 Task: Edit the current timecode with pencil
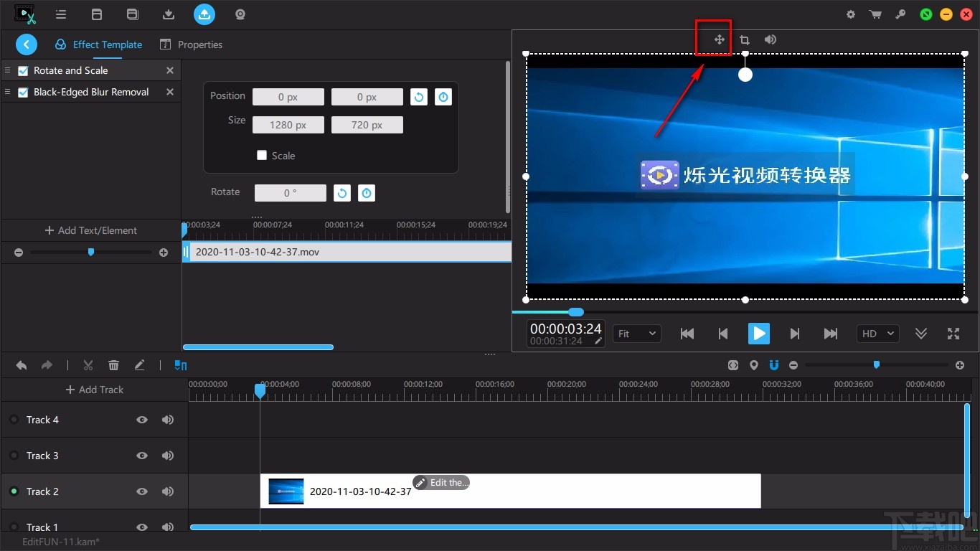pos(598,342)
